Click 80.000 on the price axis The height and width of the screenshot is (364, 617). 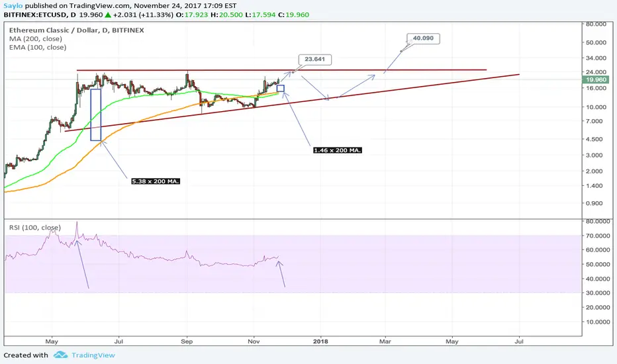coord(596,24)
